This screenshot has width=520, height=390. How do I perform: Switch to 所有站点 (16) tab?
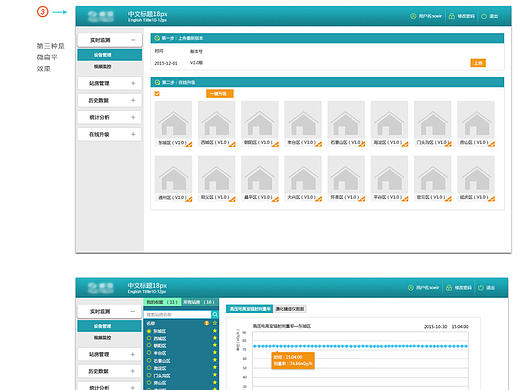point(199,302)
